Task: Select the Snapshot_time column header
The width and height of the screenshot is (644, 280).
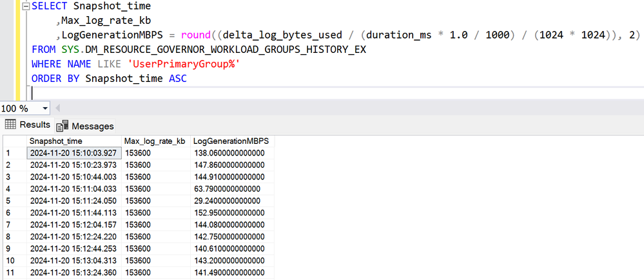Action: pos(74,141)
